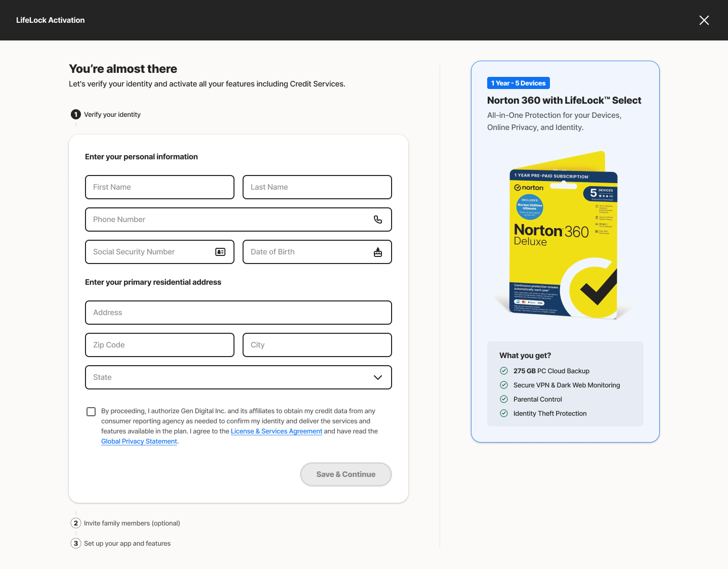Click into the Phone Number field
This screenshot has height=569, width=728.
tap(238, 220)
